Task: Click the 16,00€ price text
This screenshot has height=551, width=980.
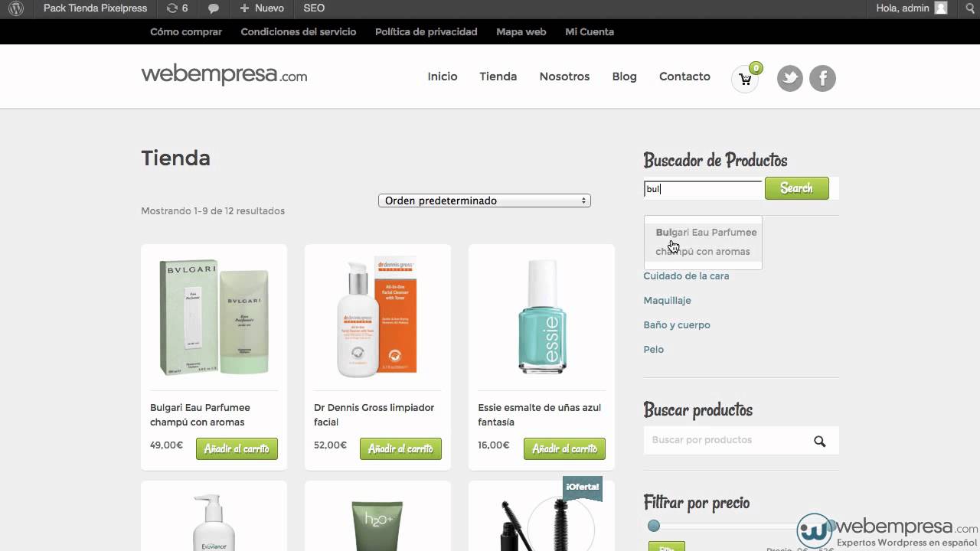Action: click(x=494, y=445)
